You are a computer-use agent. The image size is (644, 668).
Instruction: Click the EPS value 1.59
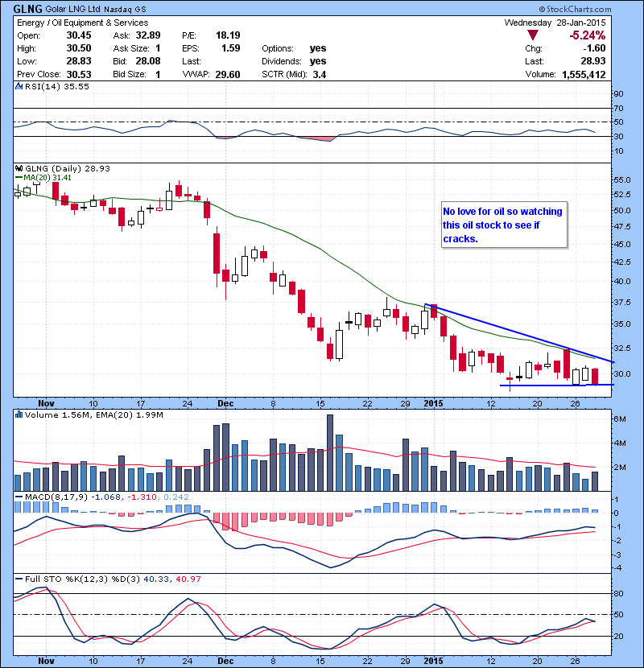(x=230, y=48)
